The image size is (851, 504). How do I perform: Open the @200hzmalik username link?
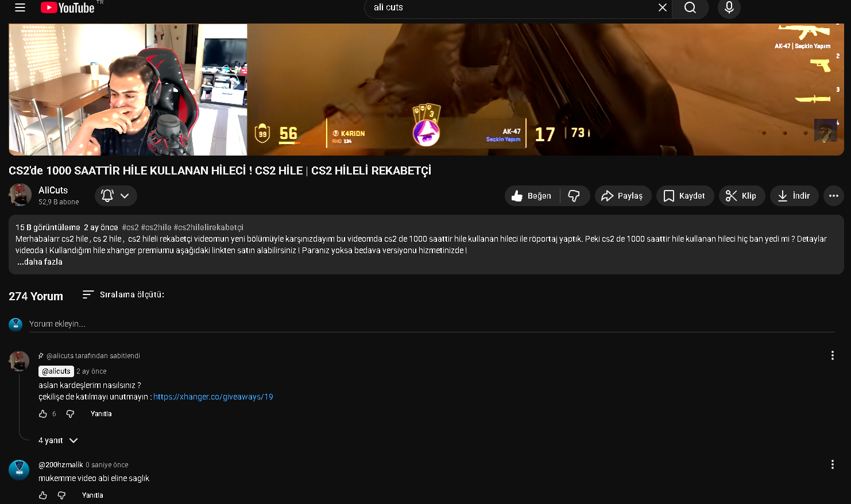pos(61,465)
